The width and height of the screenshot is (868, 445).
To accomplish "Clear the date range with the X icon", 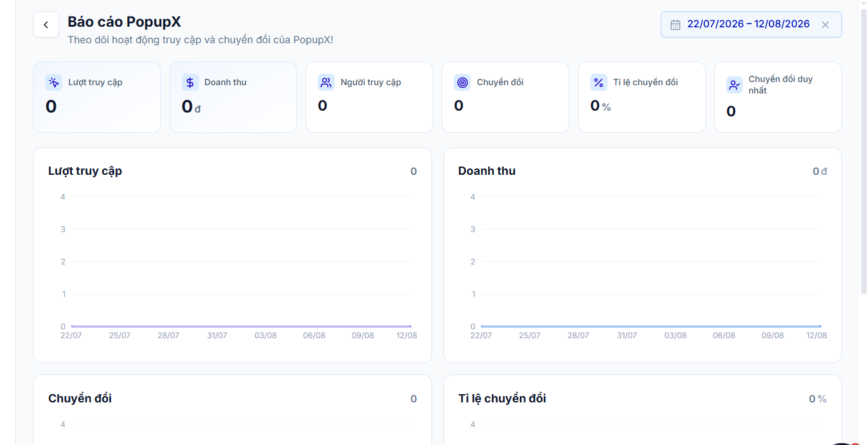I will click(x=825, y=25).
